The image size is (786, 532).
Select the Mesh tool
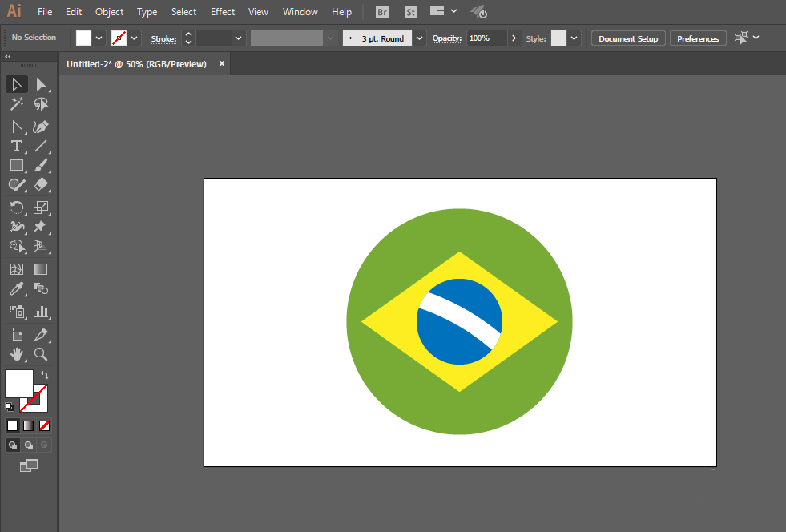point(17,269)
